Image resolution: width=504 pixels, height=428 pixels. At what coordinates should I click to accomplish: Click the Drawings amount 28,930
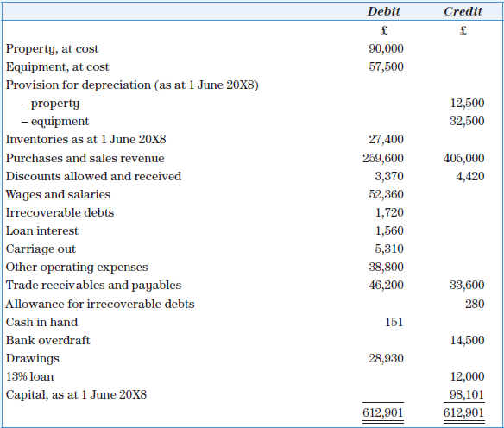click(386, 358)
